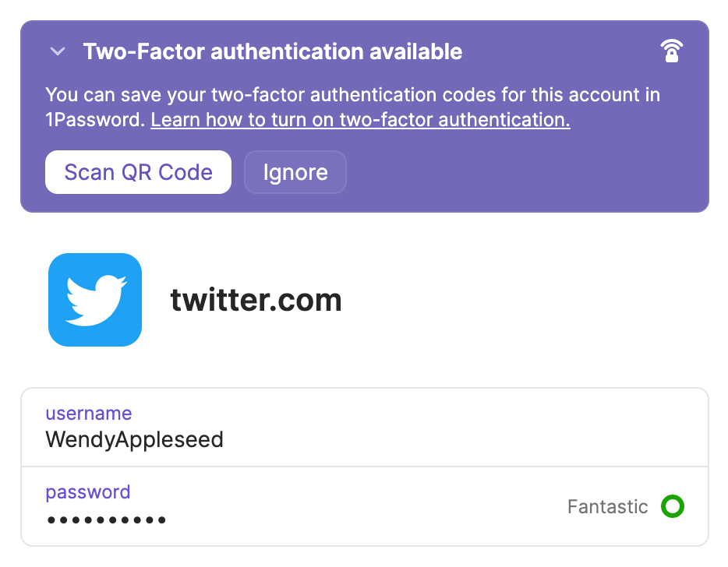The height and width of the screenshot is (567, 728).
Task: Click the word 1Password in the banner
Action: pyautogui.click(x=94, y=120)
